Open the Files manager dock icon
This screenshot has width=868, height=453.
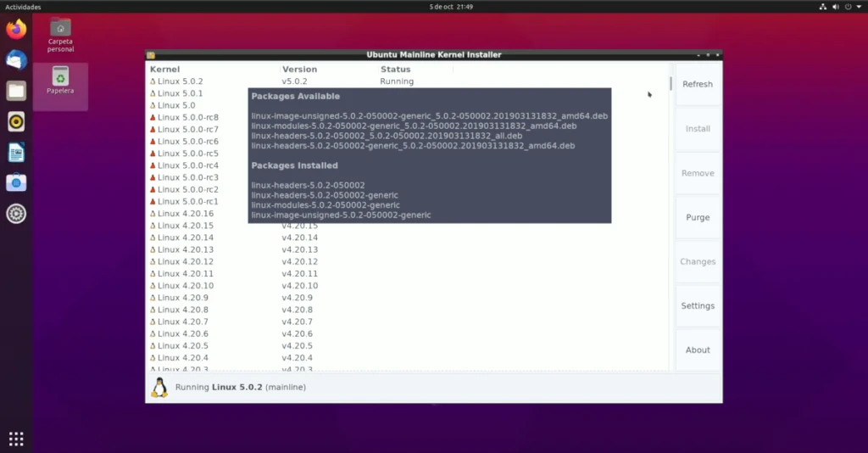pyautogui.click(x=16, y=91)
